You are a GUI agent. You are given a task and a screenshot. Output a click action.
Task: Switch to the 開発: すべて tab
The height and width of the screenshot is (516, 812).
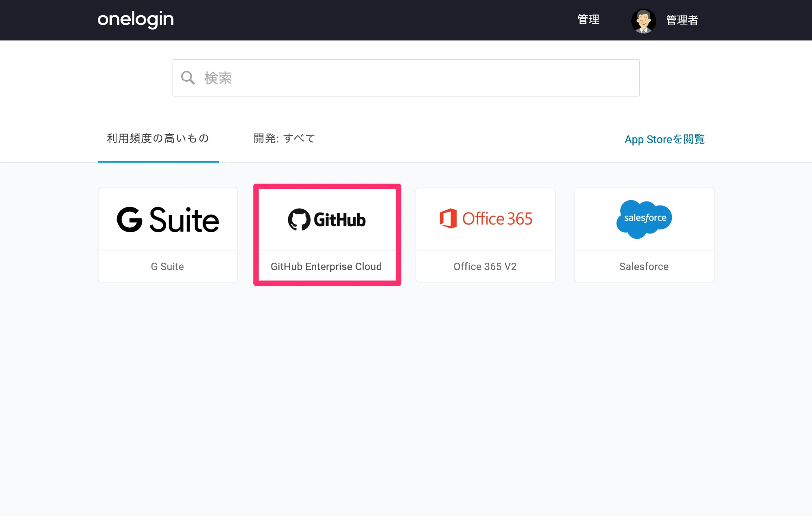(x=284, y=138)
